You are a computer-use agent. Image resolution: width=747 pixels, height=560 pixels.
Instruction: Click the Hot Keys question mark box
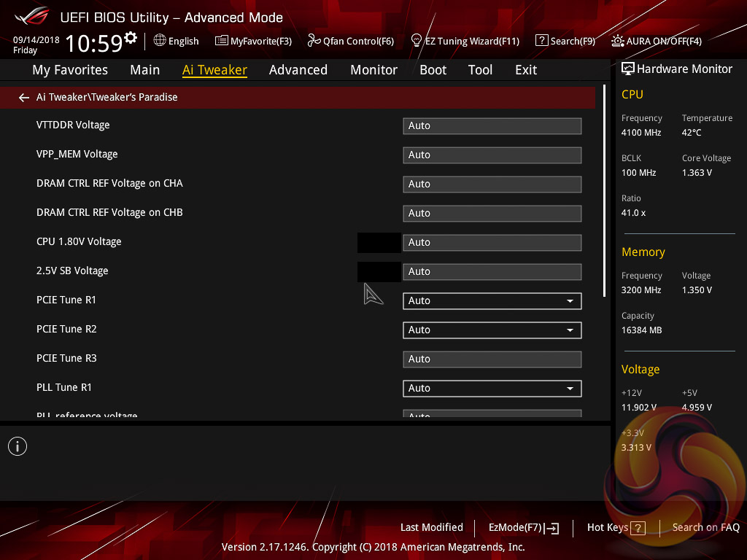638,528
